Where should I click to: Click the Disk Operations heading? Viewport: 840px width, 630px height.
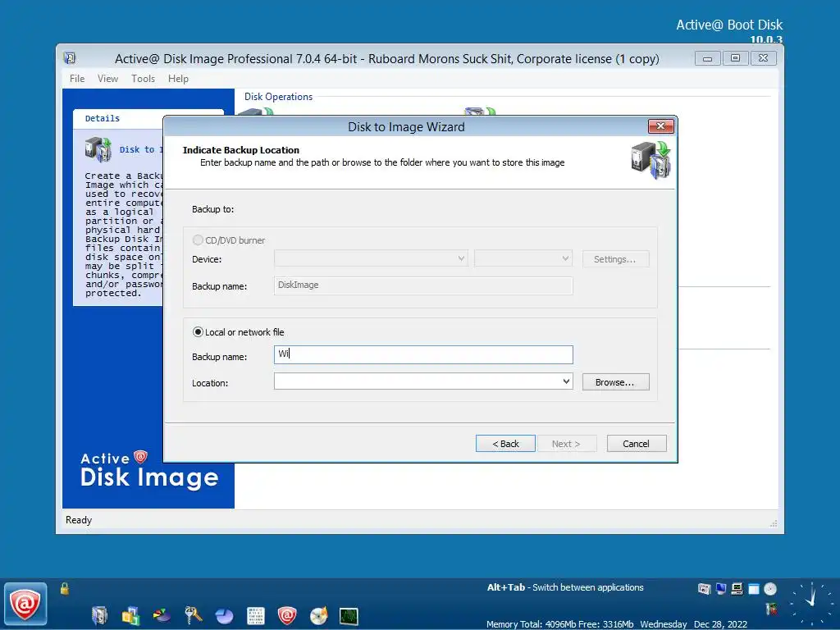pyautogui.click(x=279, y=97)
